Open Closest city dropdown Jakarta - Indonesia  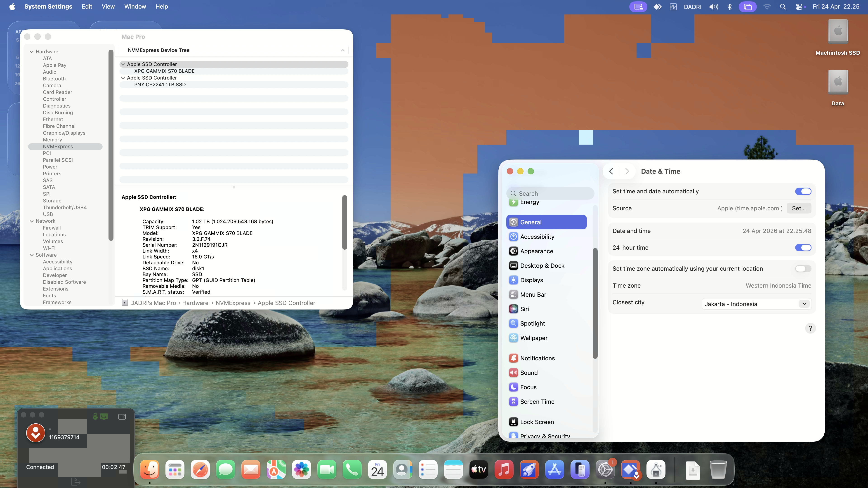pyautogui.click(x=757, y=304)
